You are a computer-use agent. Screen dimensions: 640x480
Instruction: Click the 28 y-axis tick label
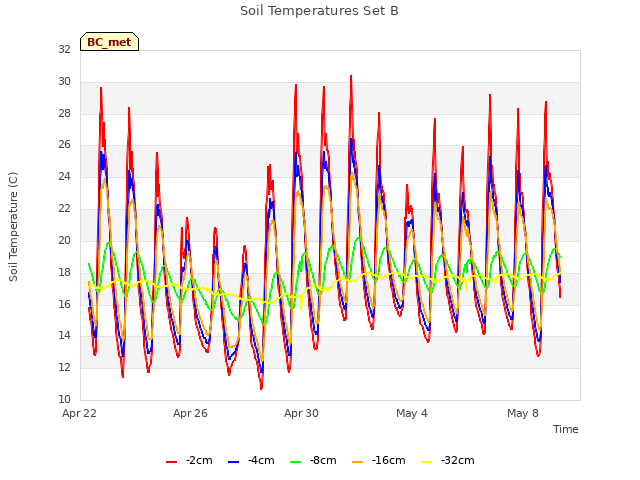64,113
